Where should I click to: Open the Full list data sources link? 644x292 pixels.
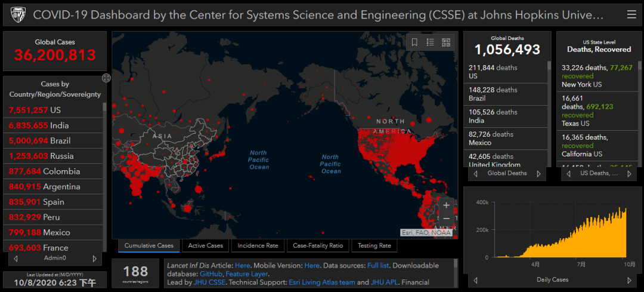[x=378, y=265]
